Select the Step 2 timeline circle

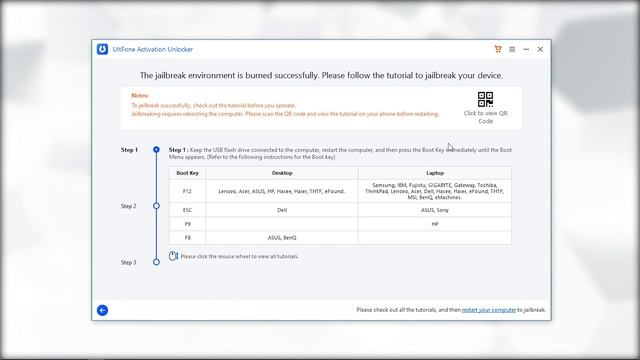click(x=156, y=206)
